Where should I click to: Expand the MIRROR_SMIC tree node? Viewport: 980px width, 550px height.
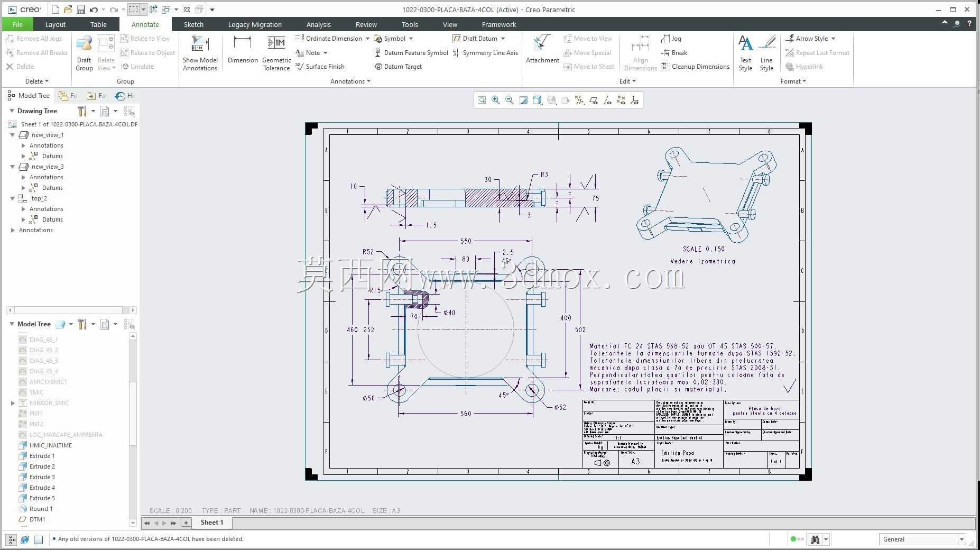tap(13, 403)
